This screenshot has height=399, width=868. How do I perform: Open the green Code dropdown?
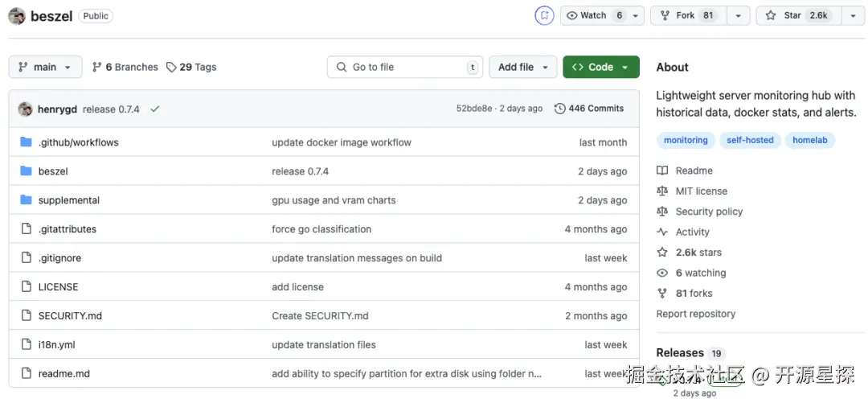pos(601,67)
